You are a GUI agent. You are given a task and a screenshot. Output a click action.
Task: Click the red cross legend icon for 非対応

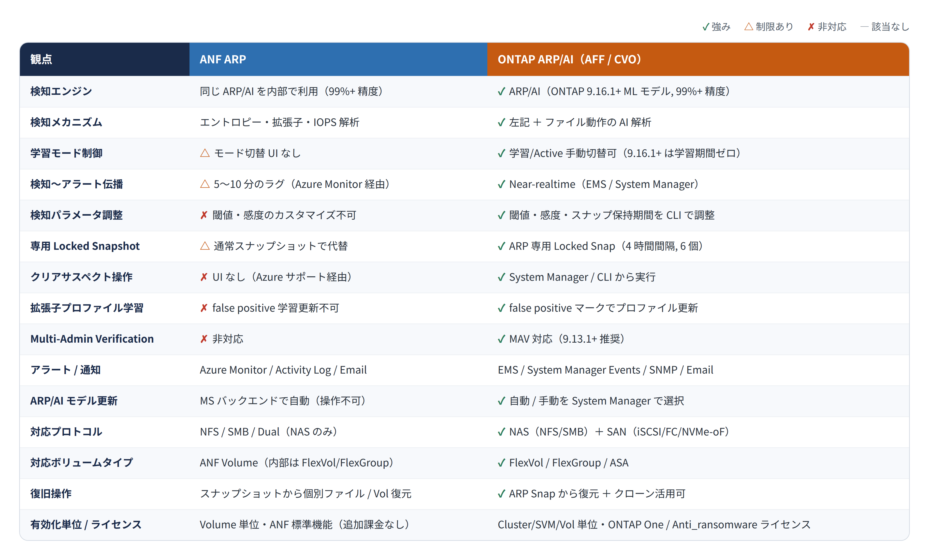(811, 27)
